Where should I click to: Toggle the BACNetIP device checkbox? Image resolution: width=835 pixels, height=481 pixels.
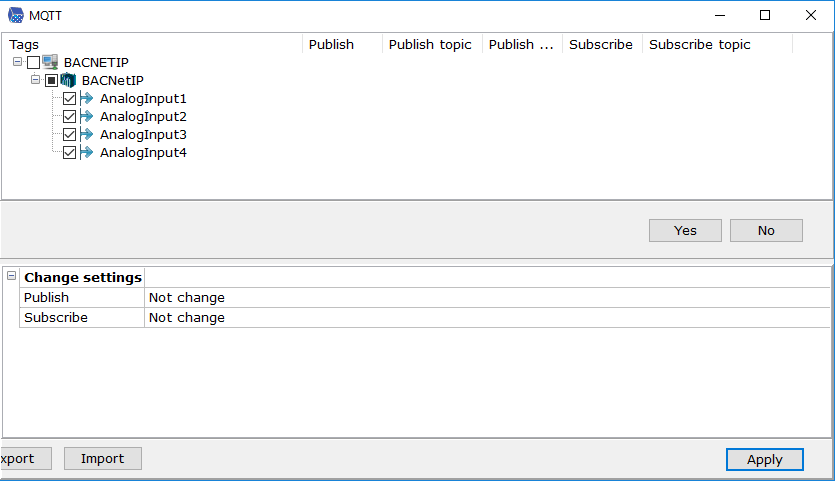coord(52,80)
